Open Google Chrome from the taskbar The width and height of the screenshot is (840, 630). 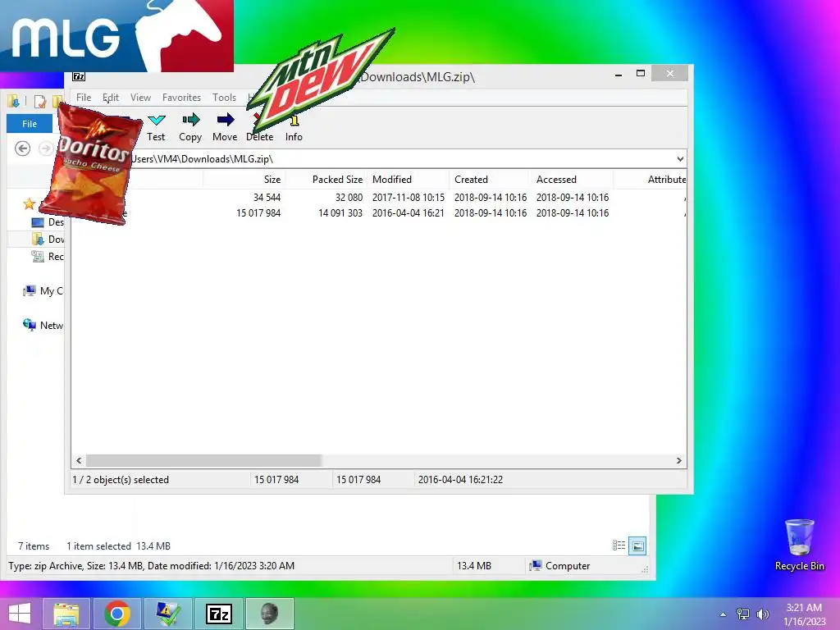click(x=117, y=614)
